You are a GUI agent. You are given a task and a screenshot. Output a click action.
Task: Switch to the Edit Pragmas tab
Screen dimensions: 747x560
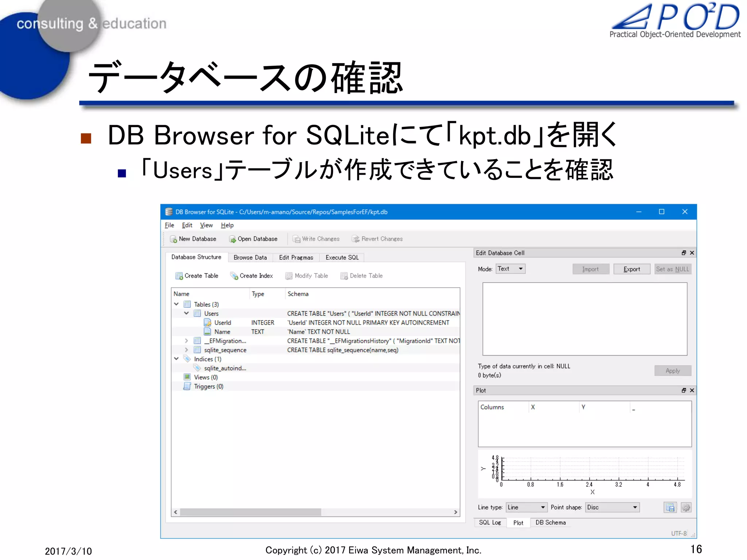(x=296, y=257)
